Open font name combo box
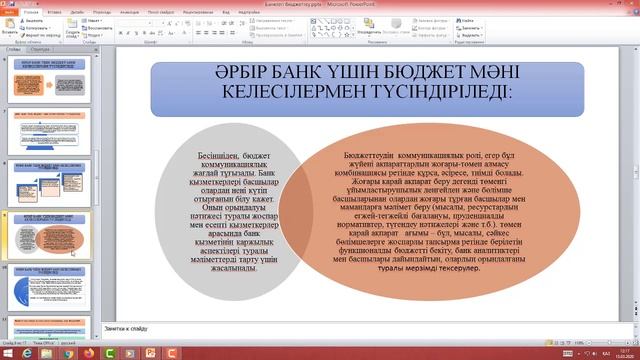This screenshot has width=640, height=360. (x=135, y=23)
